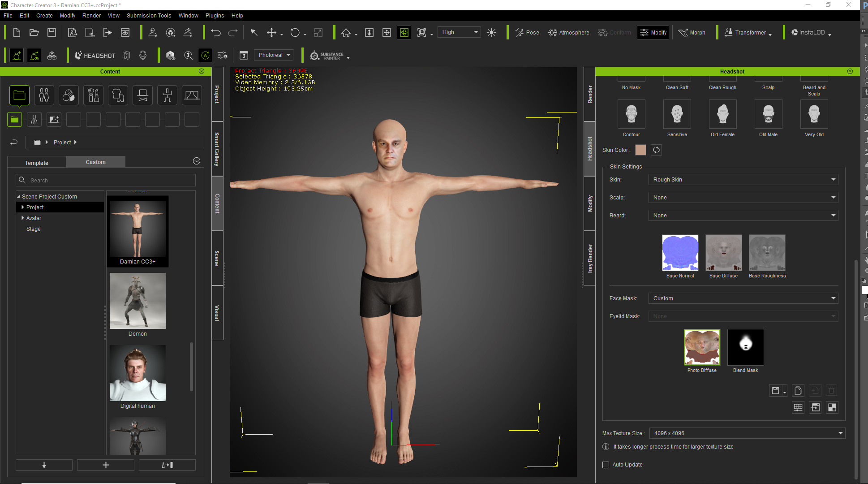Switch to the Iray Render side tab
This screenshot has width=868, height=484.
tap(590, 258)
